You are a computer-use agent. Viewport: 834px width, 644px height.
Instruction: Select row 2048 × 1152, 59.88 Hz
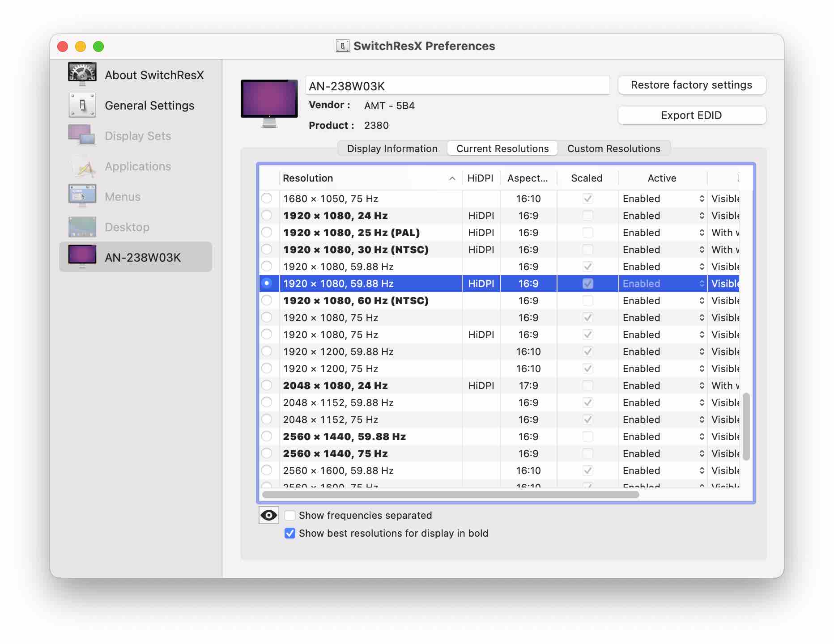click(x=499, y=402)
